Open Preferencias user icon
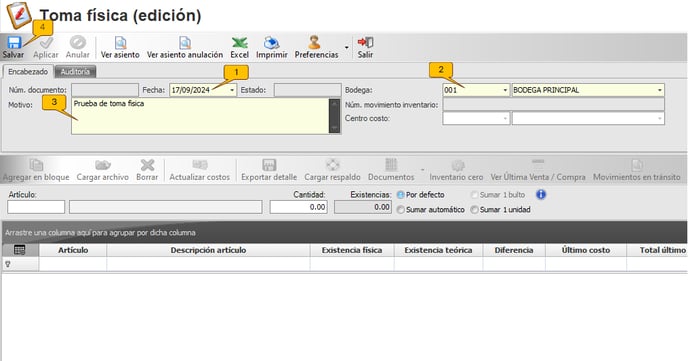 coord(314,42)
